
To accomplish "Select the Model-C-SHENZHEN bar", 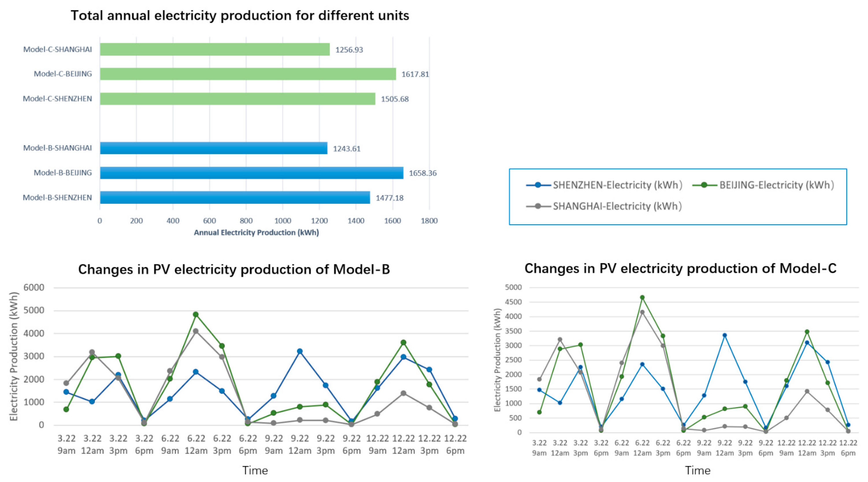I will coord(238,99).
